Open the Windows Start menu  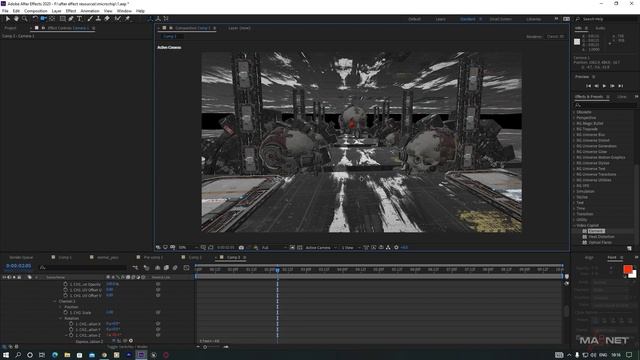click(x=6, y=355)
